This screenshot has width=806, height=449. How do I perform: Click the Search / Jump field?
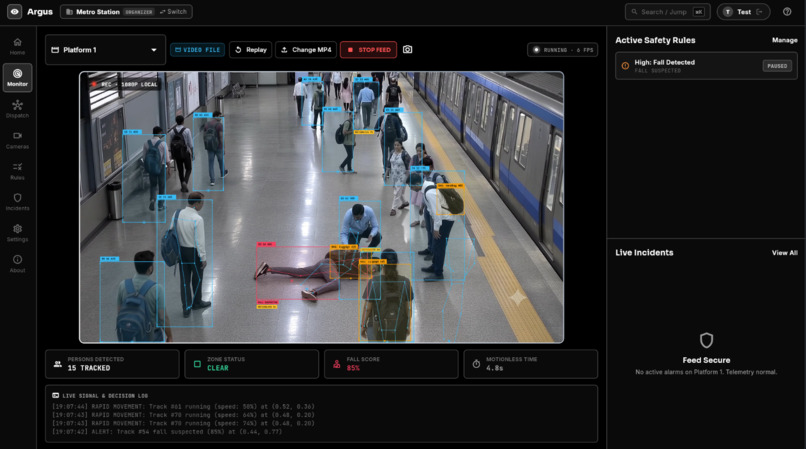click(x=667, y=12)
